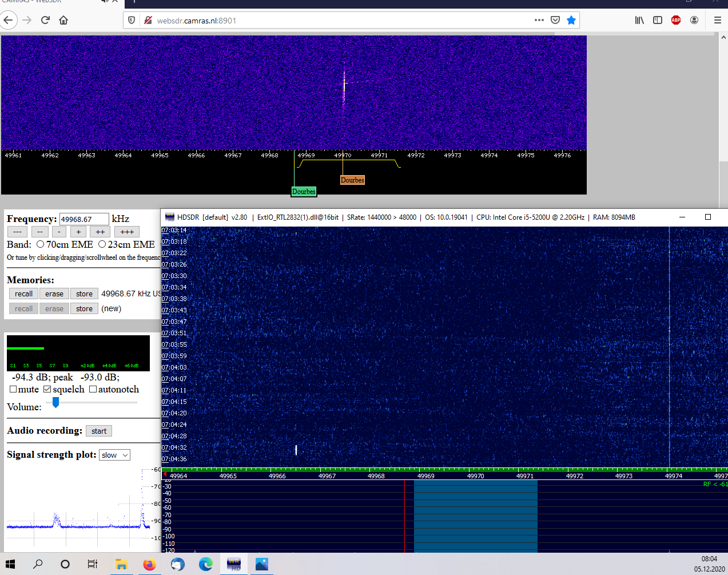Open page actions three-dot menu
This screenshot has height=575, width=728.
point(539,20)
